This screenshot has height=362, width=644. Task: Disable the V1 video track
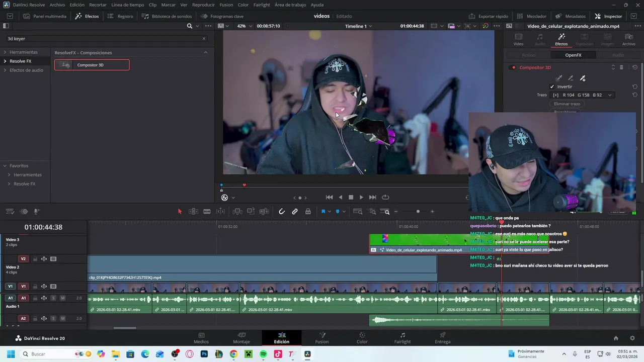point(53,287)
